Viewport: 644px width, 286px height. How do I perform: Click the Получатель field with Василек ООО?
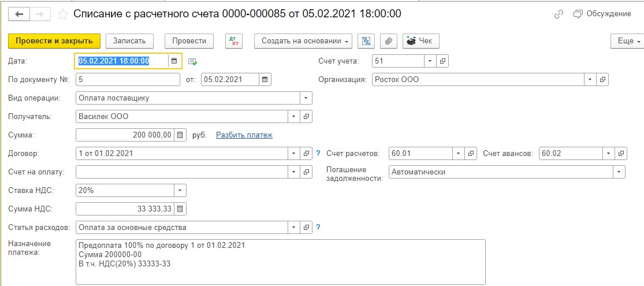point(182,116)
